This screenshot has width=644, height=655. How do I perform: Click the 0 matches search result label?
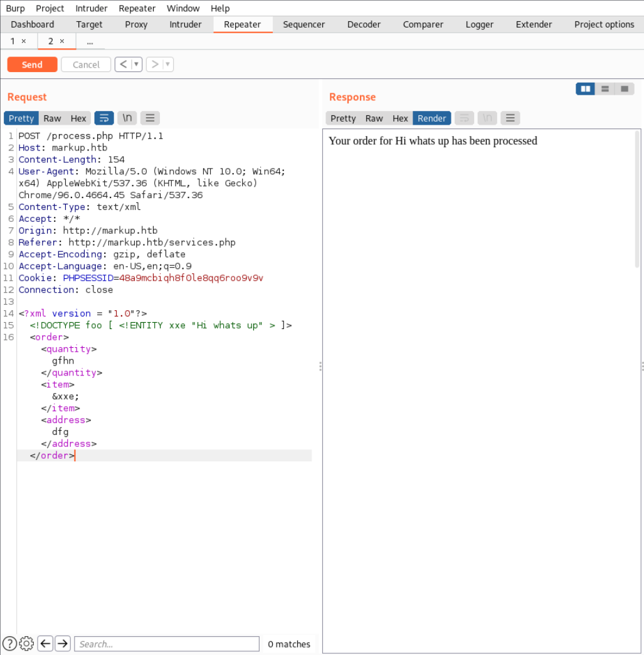coord(289,644)
